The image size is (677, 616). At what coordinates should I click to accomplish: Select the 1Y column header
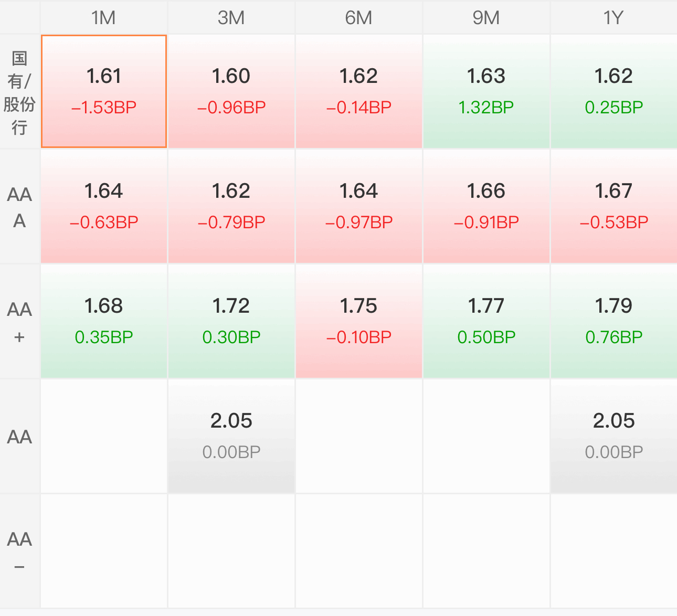point(614,17)
